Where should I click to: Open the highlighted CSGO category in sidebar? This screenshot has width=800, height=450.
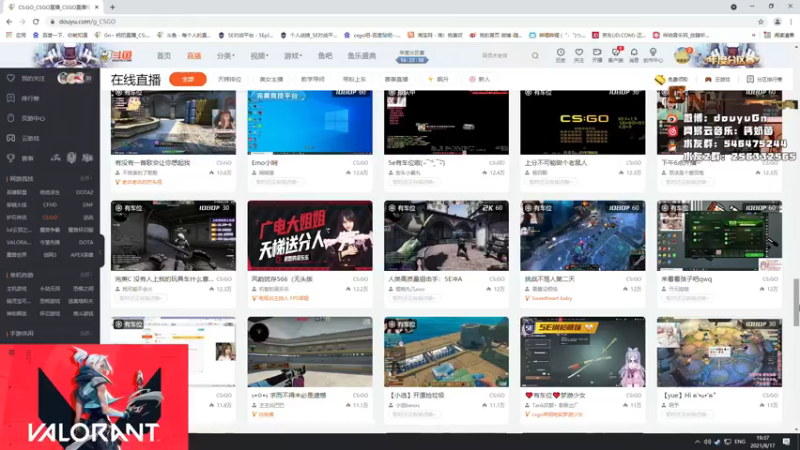[x=50, y=217]
